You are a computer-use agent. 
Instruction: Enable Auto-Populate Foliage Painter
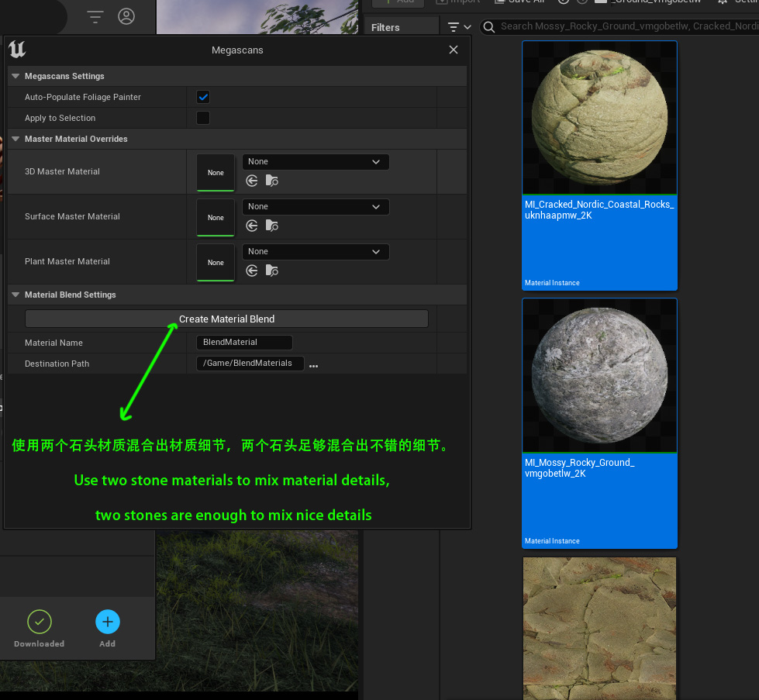(202, 97)
